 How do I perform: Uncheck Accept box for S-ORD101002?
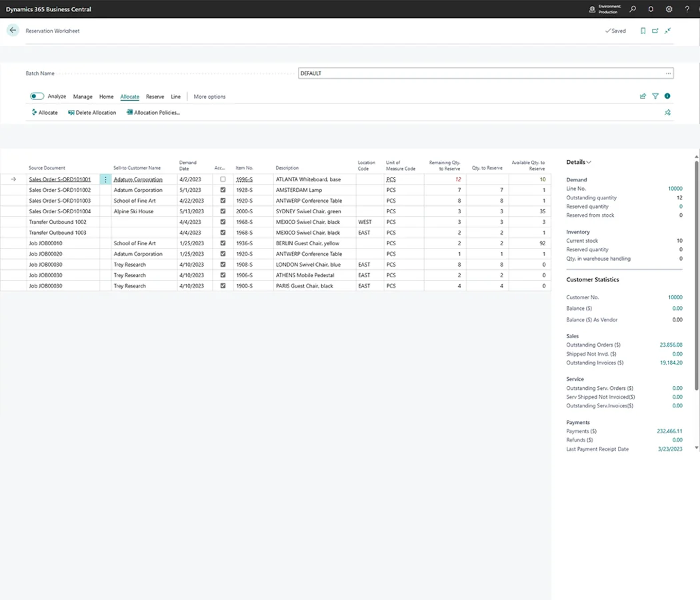(x=223, y=190)
